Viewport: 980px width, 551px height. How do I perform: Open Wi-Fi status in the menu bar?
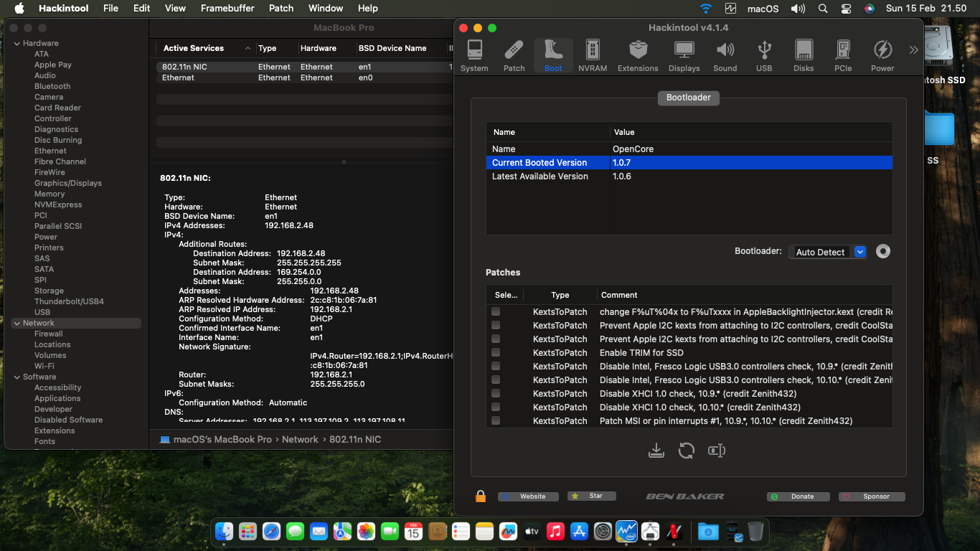pos(706,9)
